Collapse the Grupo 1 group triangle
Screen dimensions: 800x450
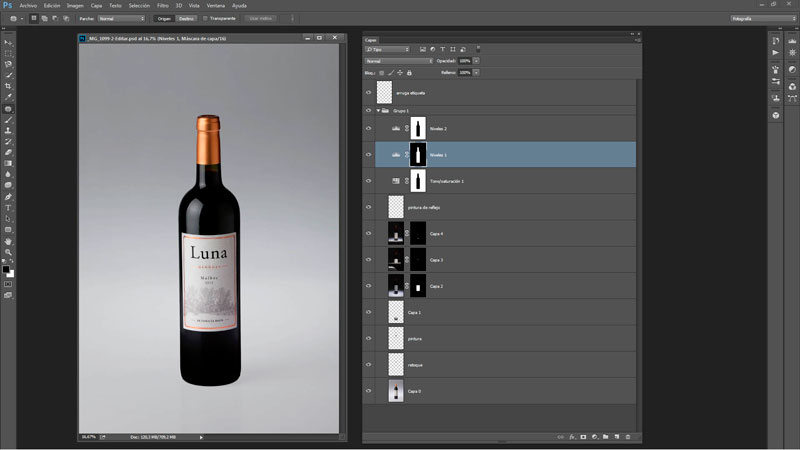click(x=378, y=110)
